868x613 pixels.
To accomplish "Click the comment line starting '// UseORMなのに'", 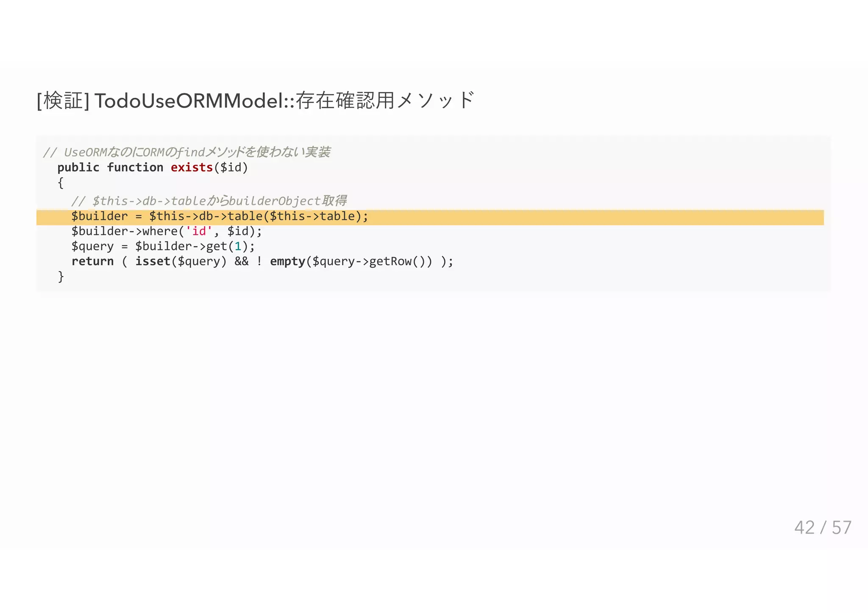I will pos(187,152).
